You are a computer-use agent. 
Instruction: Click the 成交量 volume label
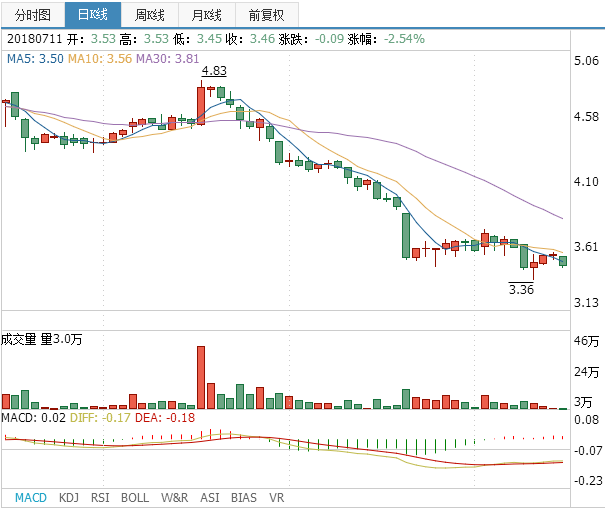point(19,339)
